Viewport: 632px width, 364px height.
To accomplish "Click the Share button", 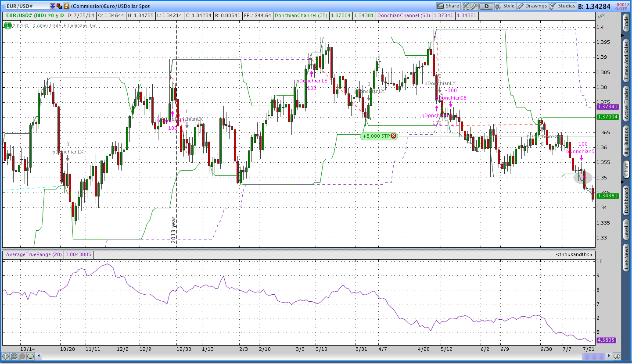I will tap(448, 6).
